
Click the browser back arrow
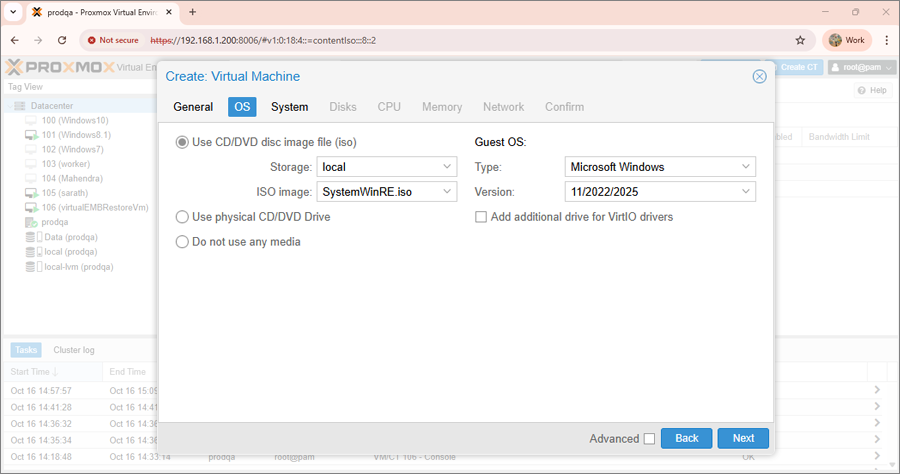14,40
